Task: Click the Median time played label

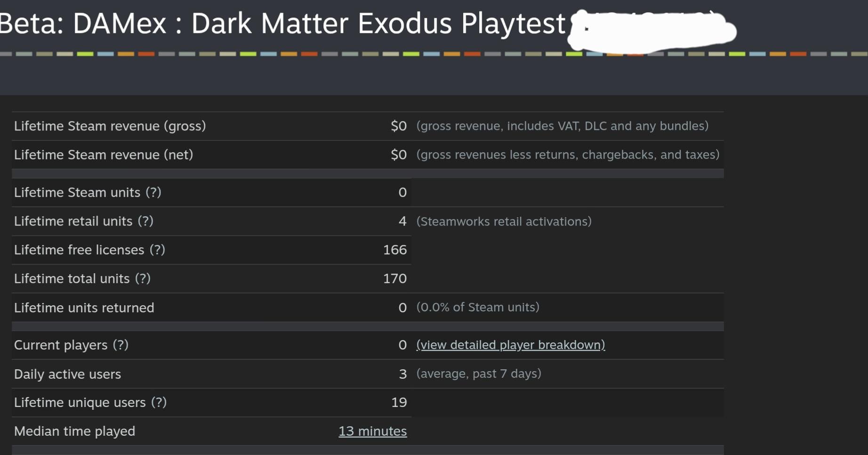Action: pyautogui.click(x=74, y=431)
